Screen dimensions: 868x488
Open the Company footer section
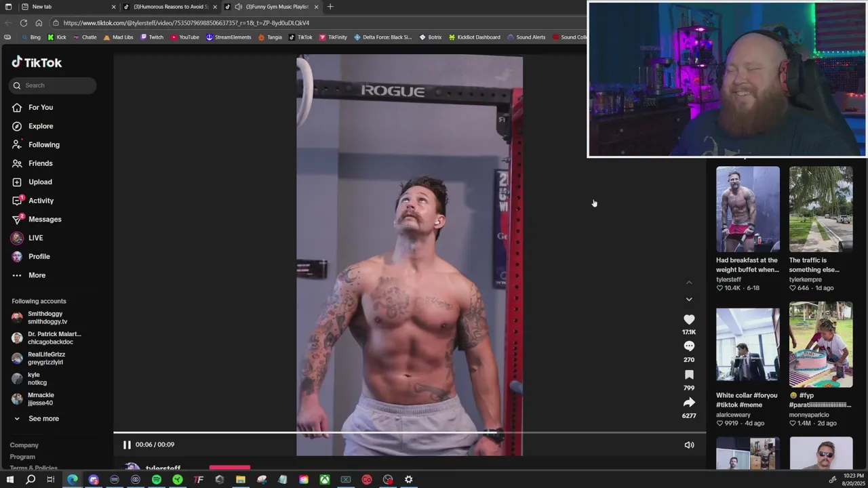24,445
